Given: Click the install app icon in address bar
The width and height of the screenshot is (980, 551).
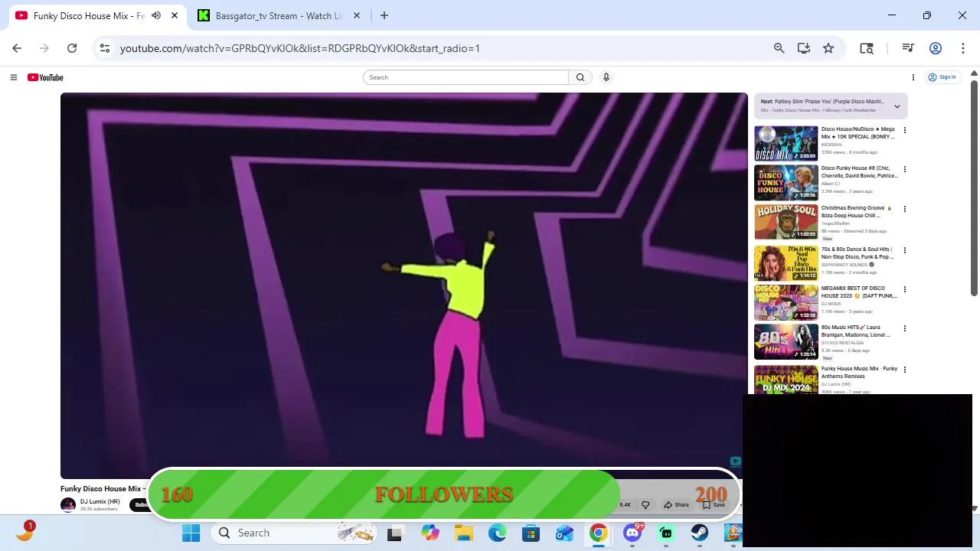Looking at the screenshot, I should coord(803,48).
